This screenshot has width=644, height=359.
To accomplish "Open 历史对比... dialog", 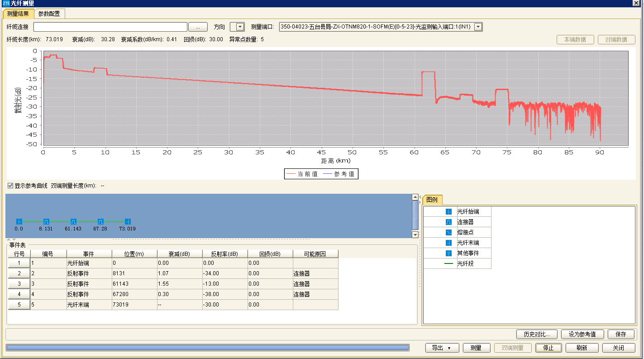I will click(537, 334).
